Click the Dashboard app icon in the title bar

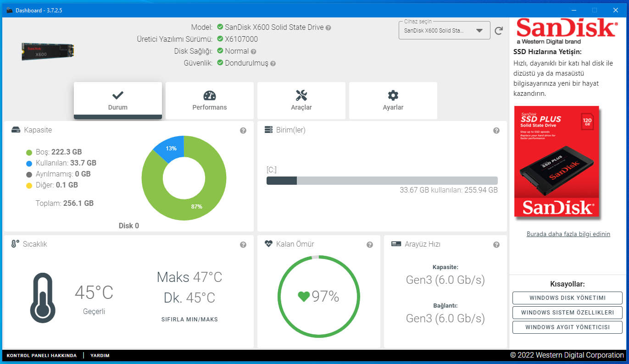[x=9, y=10]
